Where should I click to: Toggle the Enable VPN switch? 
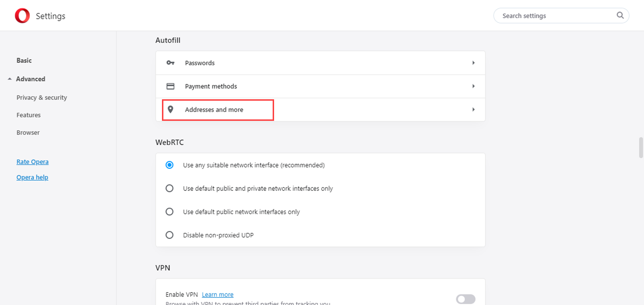click(x=465, y=299)
